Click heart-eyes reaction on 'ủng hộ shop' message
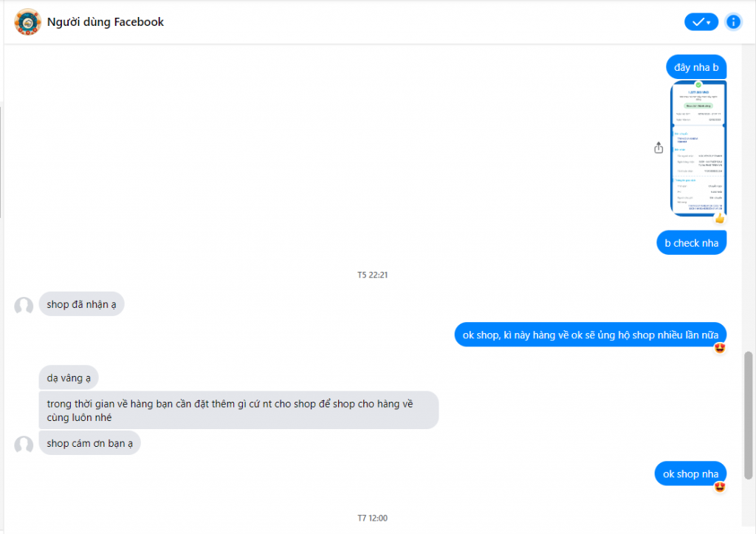Image resolution: width=756 pixels, height=534 pixels. (720, 348)
